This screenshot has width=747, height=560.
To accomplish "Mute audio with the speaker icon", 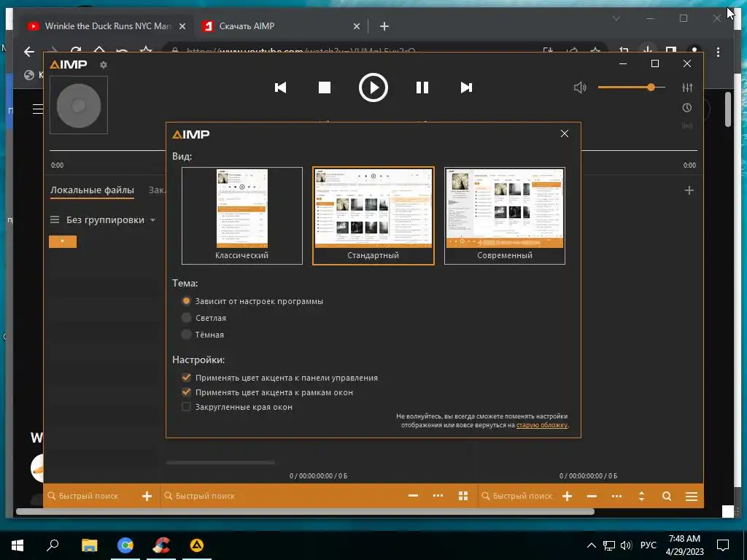I will point(580,87).
